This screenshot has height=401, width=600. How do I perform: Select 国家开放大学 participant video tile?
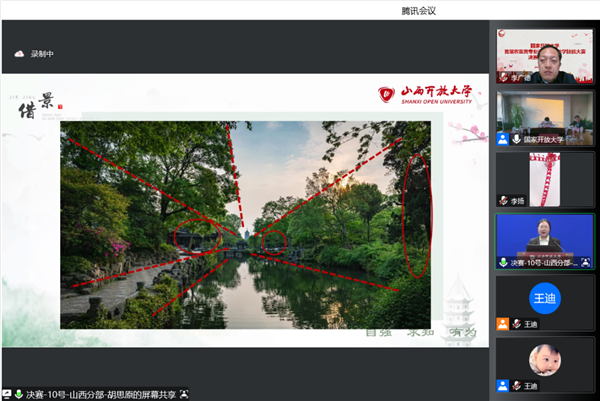point(545,115)
